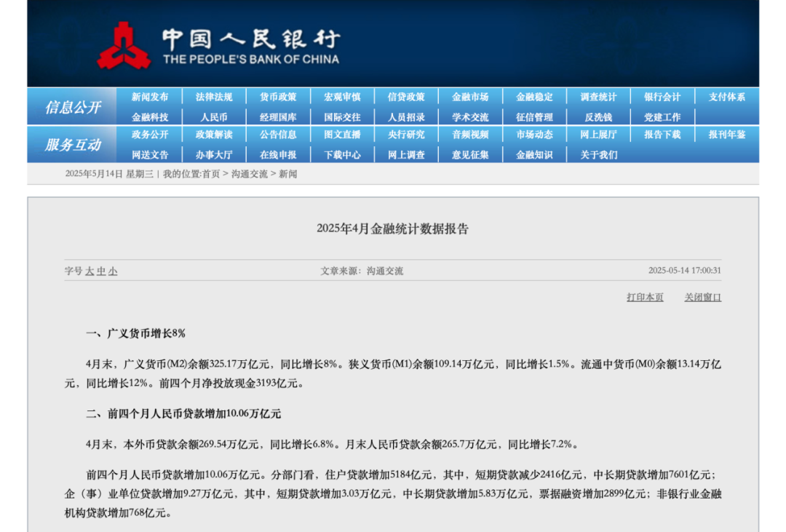The height and width of the screenshot is (532, 786).
Task: Click the 信息公开 section header
Action: (72, 107)
